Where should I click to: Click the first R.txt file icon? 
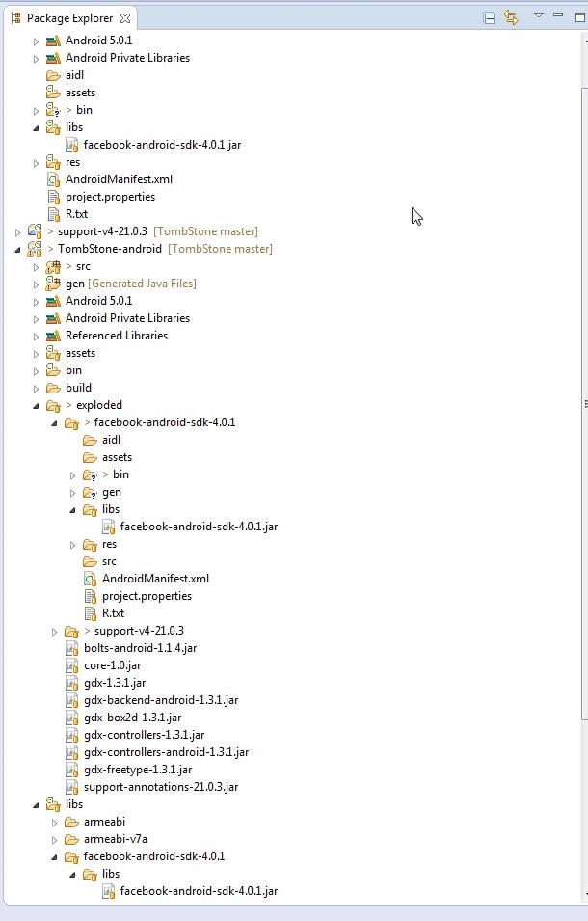click(53, 214)
